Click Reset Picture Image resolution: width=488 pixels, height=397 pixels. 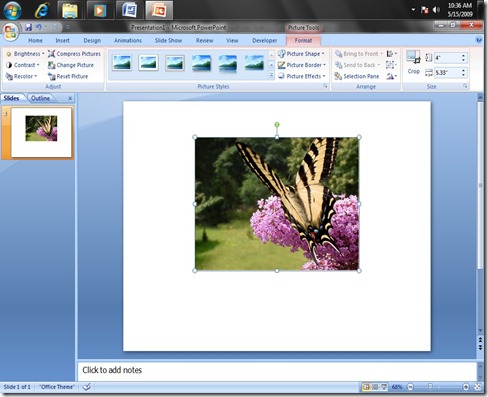pos(68,76)
